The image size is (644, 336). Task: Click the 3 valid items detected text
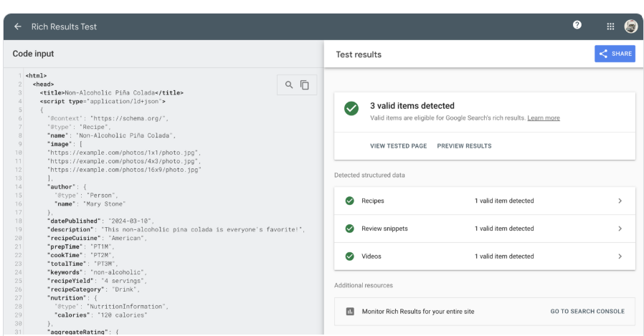click(412, 106)
